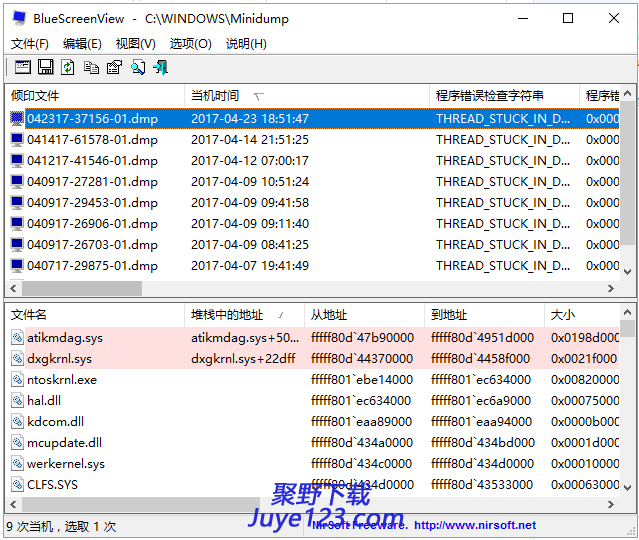639x540 pixels.
Task: Click the monitor icon of 040917-27281-01.dmp
Action: click(17, 182)
